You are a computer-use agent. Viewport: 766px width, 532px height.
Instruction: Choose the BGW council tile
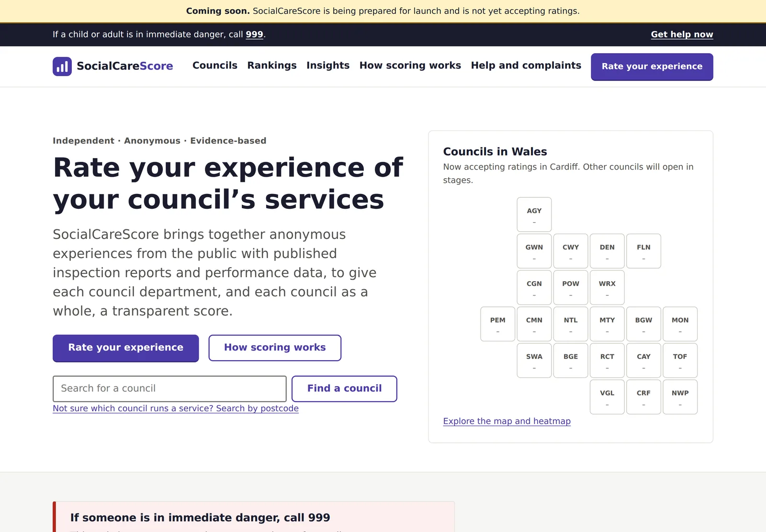(x=643, y=324)
